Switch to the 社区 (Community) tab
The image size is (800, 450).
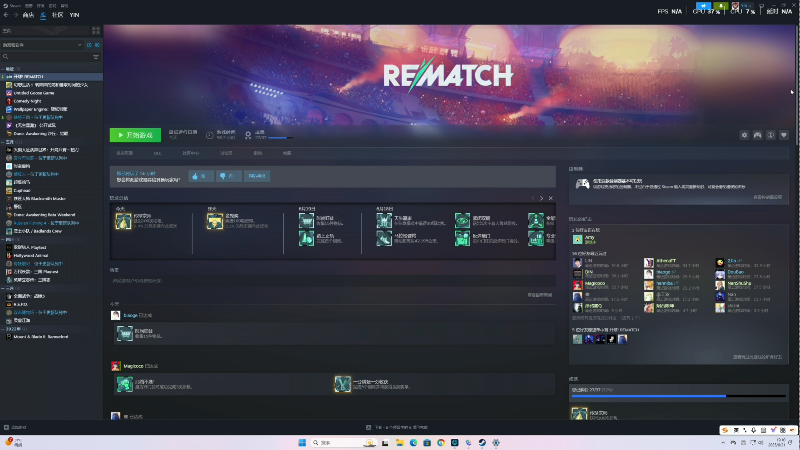point(58,15)
